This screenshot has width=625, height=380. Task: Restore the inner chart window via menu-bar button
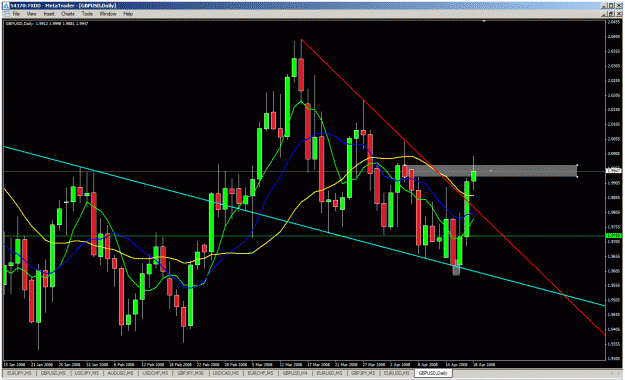tap(611, 14)
